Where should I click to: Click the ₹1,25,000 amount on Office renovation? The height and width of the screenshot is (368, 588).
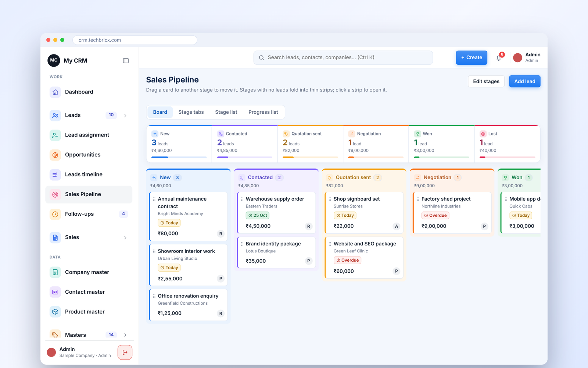point(169,314)
